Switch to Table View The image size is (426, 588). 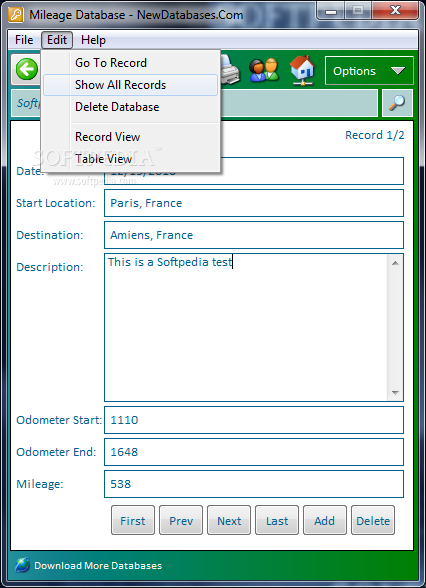pos(130,159)
